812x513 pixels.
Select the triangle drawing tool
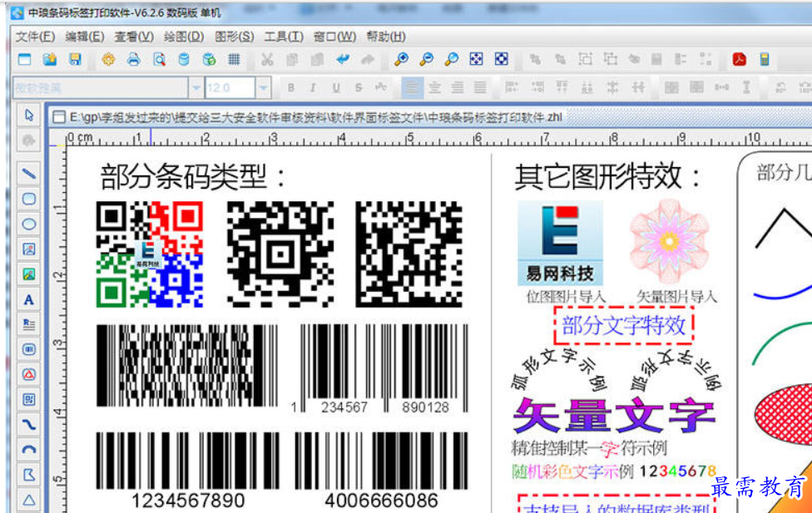(x=29, y=500)
